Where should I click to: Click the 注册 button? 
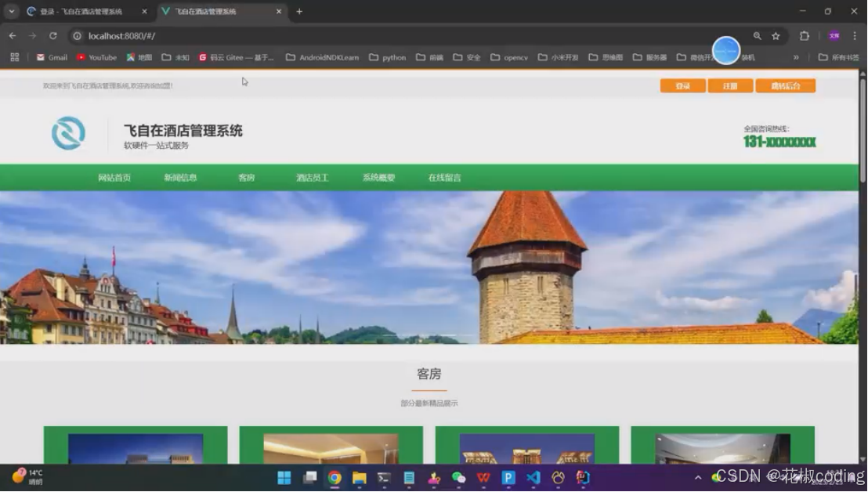tap(729, 85)
